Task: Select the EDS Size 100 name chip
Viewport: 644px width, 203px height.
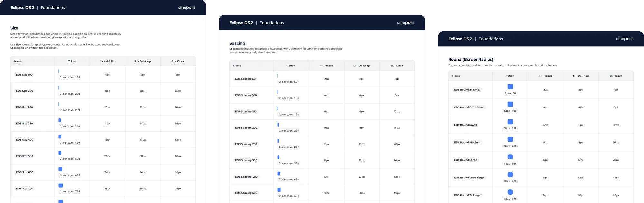Action: coord(24,75)
